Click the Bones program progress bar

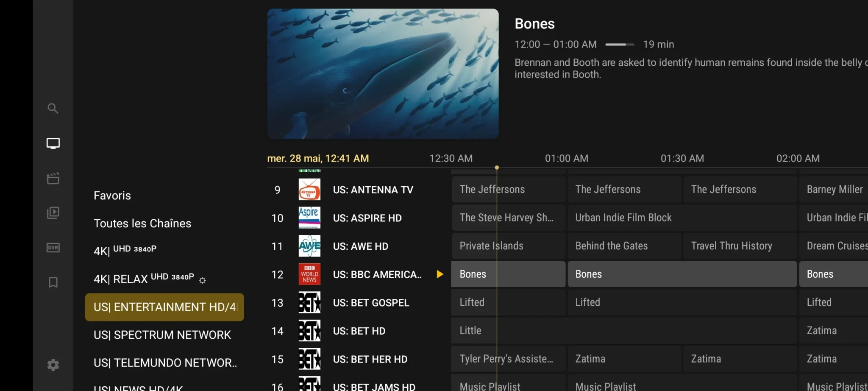pyautogui.click(x=619, y=45)
